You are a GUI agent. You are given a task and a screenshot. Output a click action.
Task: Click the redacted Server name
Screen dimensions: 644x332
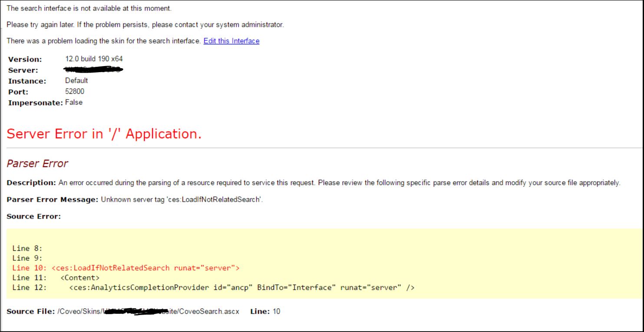[93, 70]
